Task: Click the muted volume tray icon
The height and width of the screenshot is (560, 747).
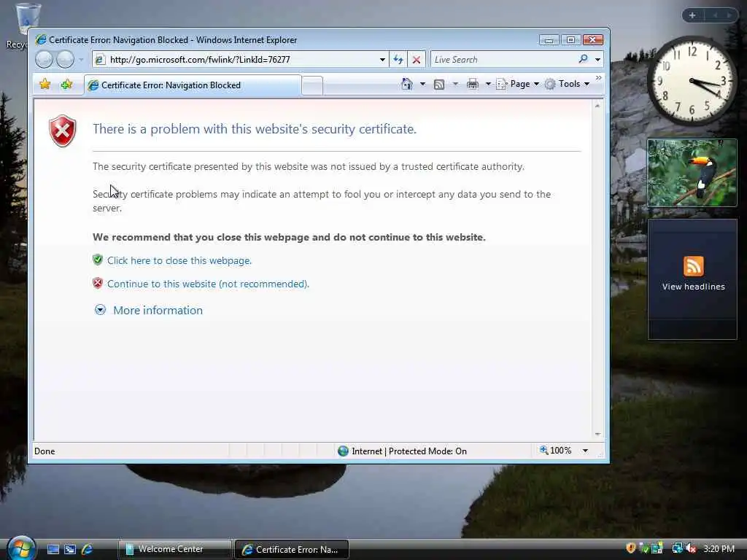Action: pos(692,548)
